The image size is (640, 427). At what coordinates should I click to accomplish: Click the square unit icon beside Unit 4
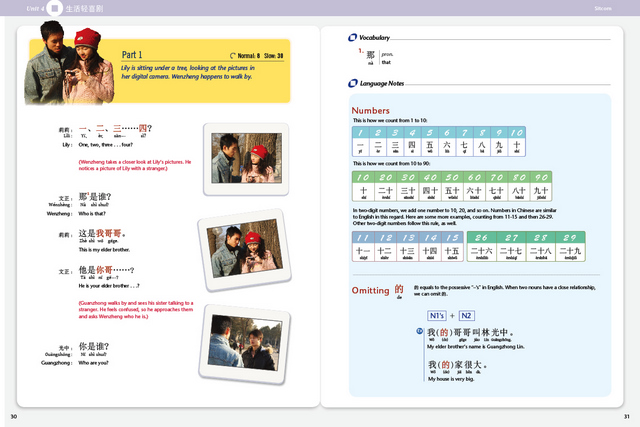pyautogui.click(x=55, y=8)
